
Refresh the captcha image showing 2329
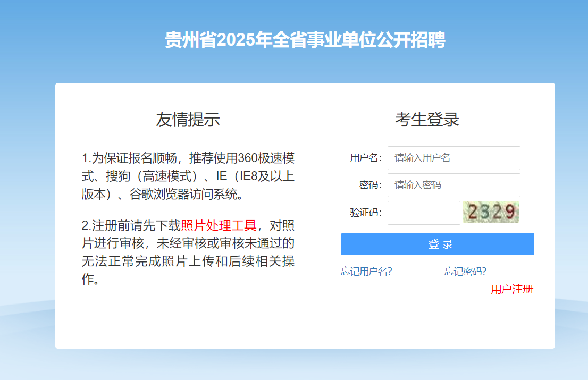[x=491, y=212]
